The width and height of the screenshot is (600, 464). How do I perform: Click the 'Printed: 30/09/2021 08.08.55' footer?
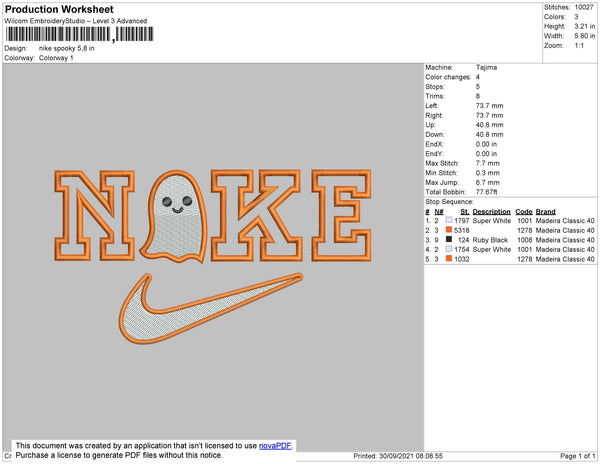tap(398, 456)
